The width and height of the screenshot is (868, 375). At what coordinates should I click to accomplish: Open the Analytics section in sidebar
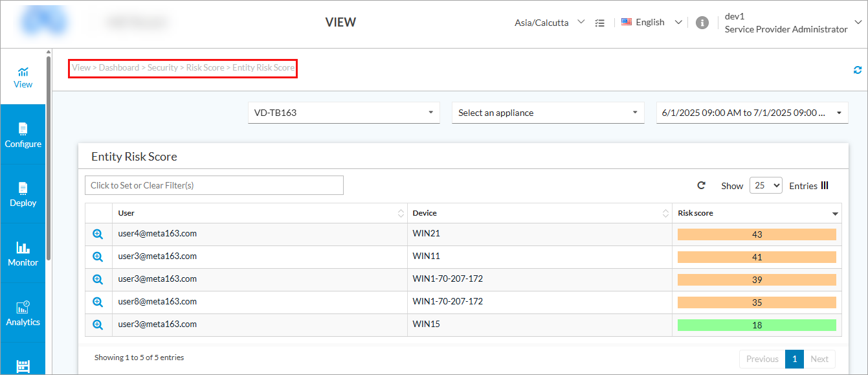pyautogui.click(x=23, y=313)
